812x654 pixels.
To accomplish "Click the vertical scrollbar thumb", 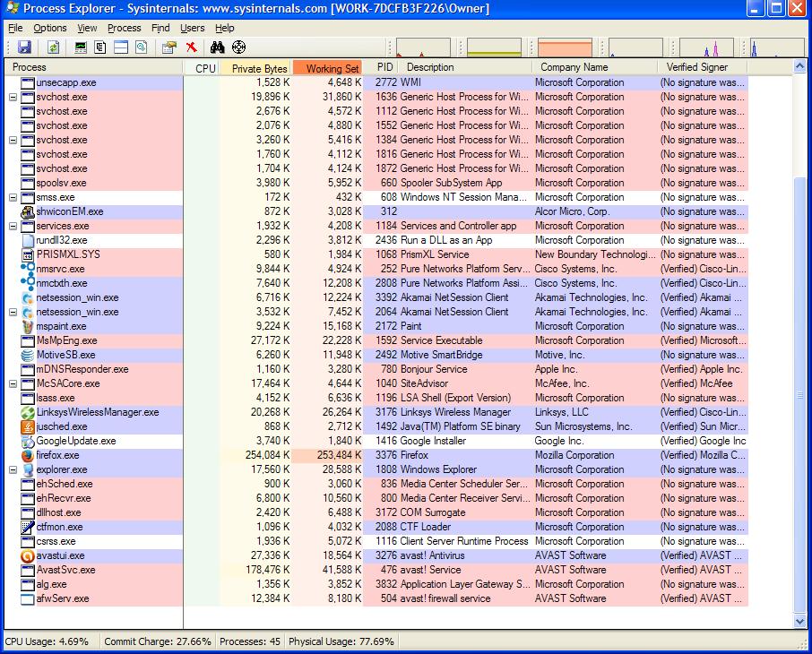I will [x=799, y=394].
